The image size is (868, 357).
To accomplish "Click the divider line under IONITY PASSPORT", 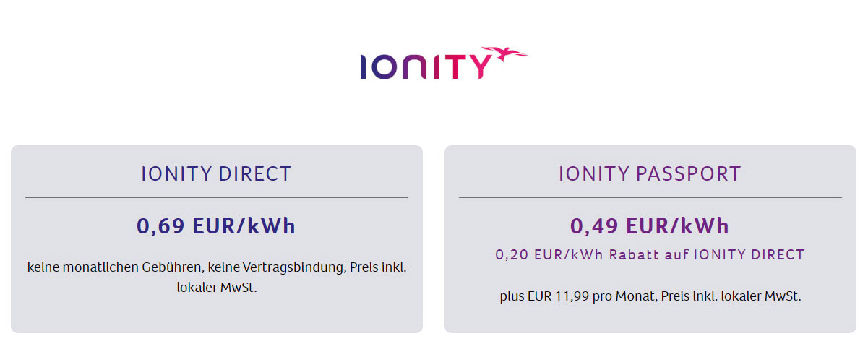I will click(x=650, y=197).
